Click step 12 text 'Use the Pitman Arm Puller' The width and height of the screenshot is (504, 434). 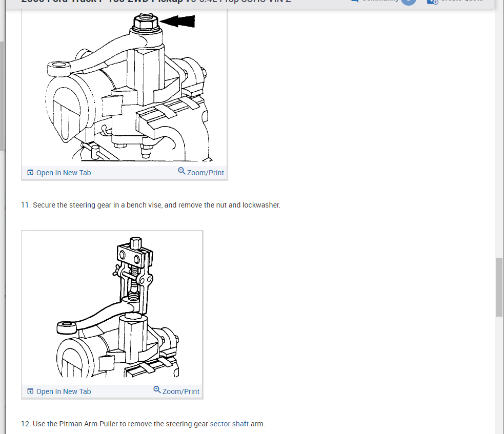pos(75,424)
